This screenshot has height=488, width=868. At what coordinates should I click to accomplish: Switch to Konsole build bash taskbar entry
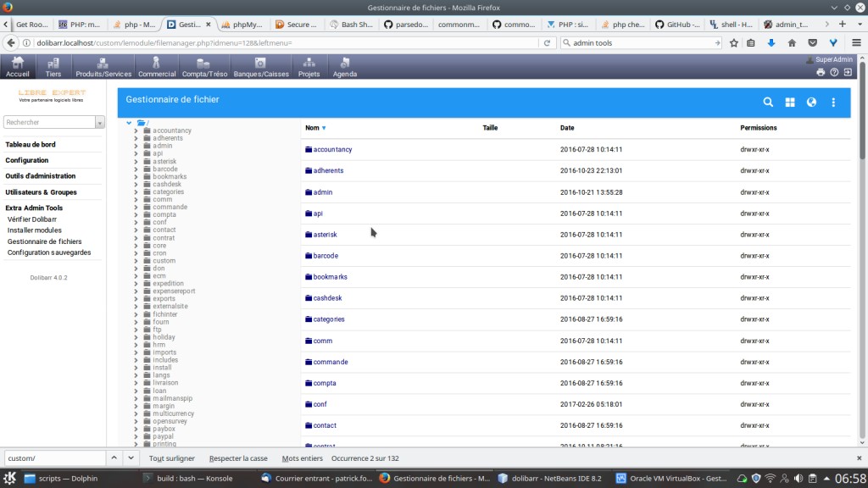pyautogui.click(x=188, y=479)
